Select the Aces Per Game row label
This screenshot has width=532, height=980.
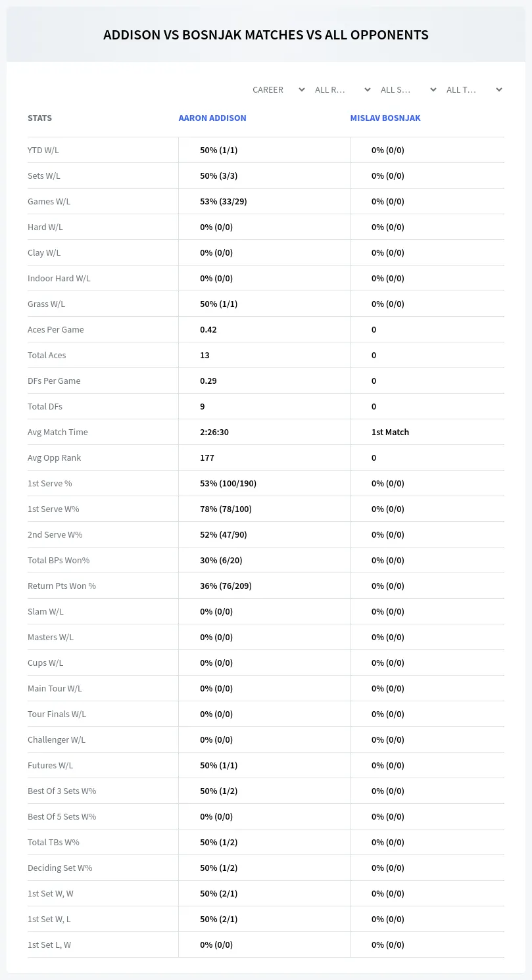pyautogui.click(x=56, y=329)
